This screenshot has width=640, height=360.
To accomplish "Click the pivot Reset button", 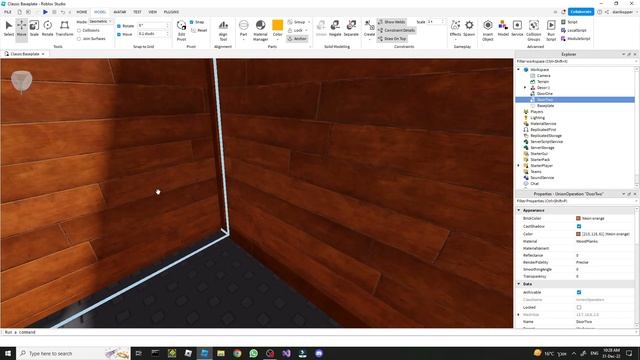I will click(x=200, y=30).
